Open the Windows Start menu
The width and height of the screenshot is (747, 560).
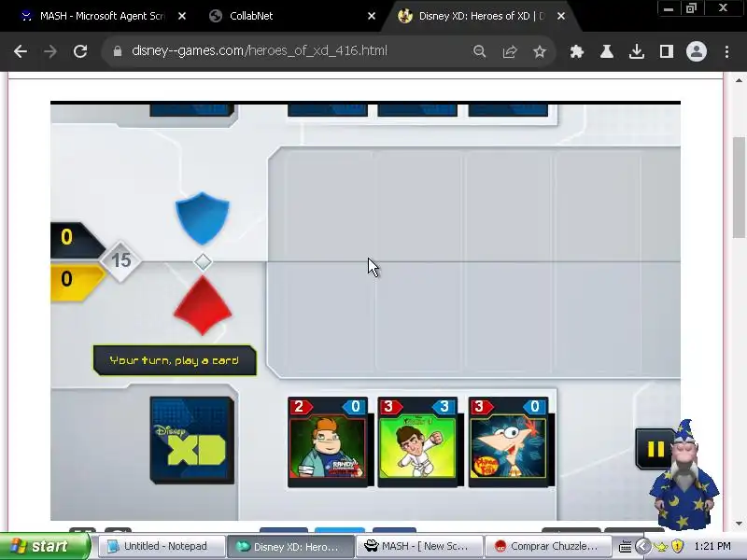(45, 546)
